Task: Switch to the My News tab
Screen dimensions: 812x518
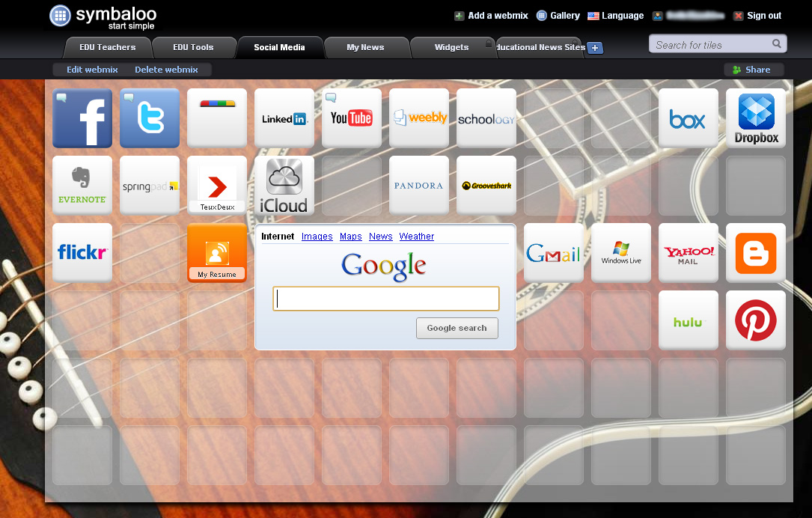Action: (365, 47)
